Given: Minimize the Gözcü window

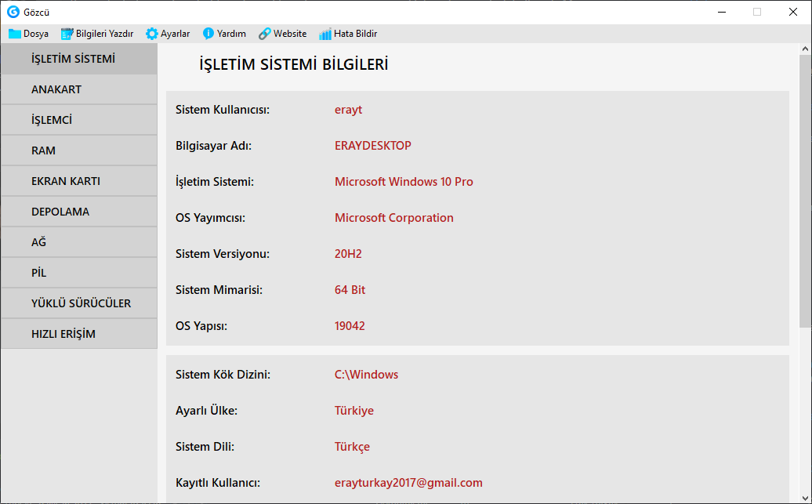Looking at the screenshot, I should [721, 12].
